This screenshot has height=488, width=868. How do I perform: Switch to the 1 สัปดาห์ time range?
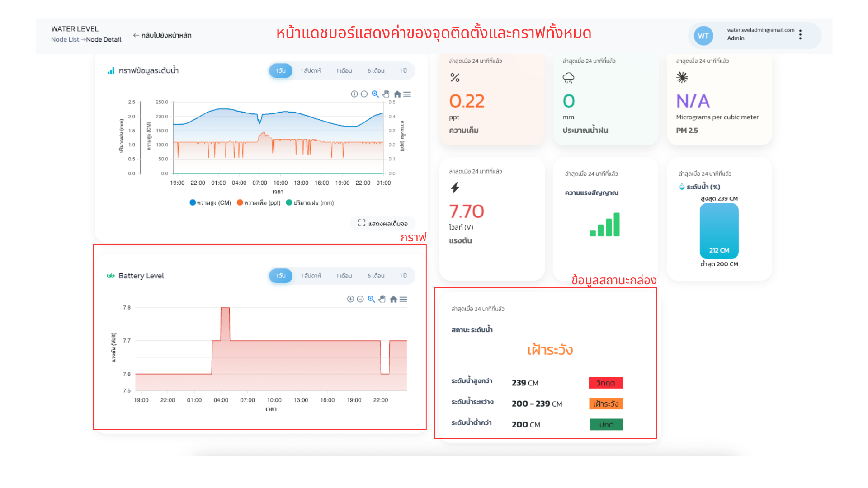point(310,70)
